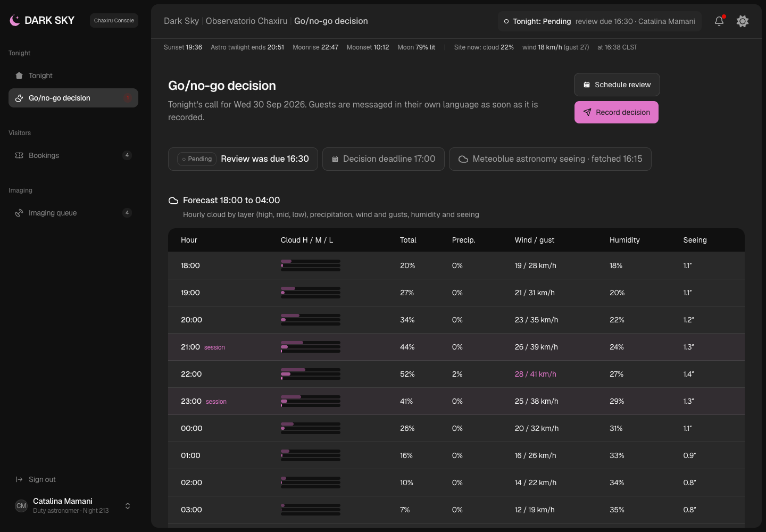This screenshot has height=532, width=766.
Task: Open settings via gear icon
Action: [x=743, y=21]
